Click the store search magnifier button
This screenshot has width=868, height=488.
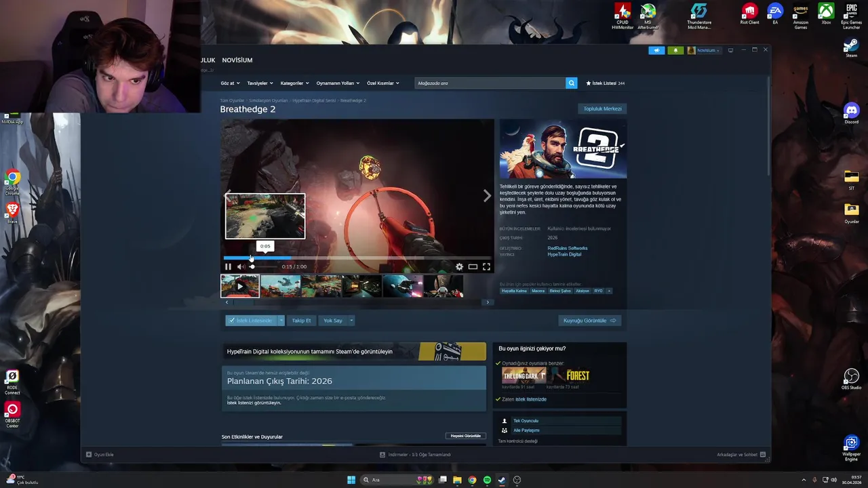(572, 83)
